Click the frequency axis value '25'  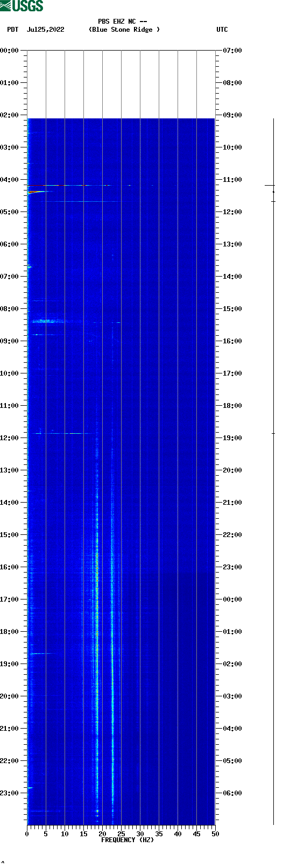point(121,834)
